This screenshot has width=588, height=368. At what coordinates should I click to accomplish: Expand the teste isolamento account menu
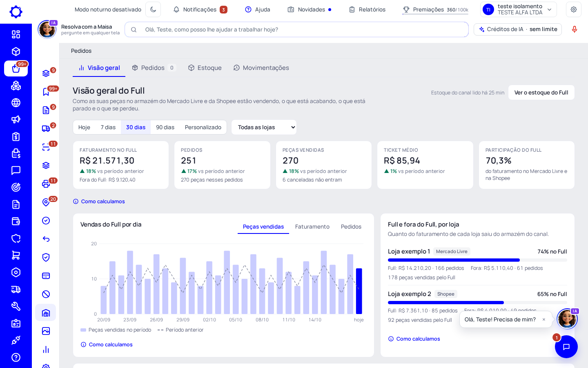pos(519,9)
